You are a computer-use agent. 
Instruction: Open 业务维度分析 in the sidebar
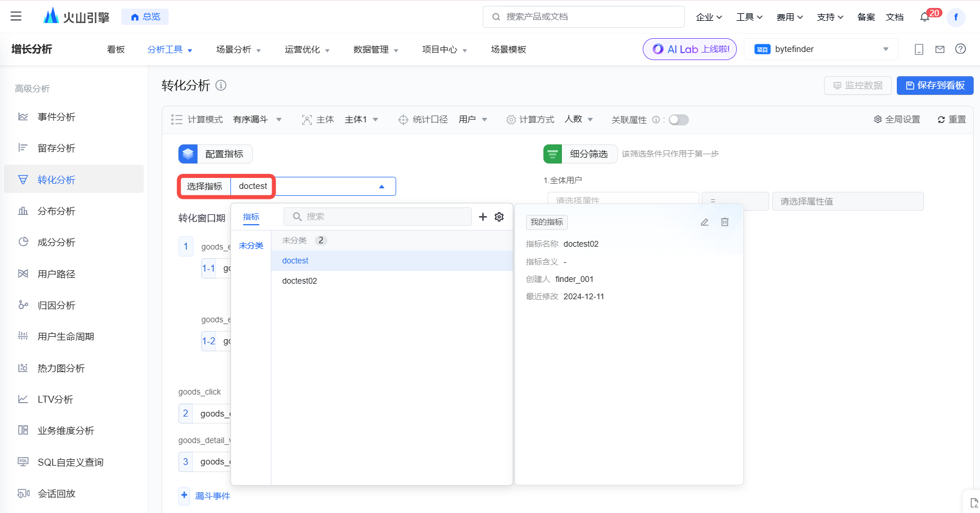pyautogui.click(x=74, y=430)
